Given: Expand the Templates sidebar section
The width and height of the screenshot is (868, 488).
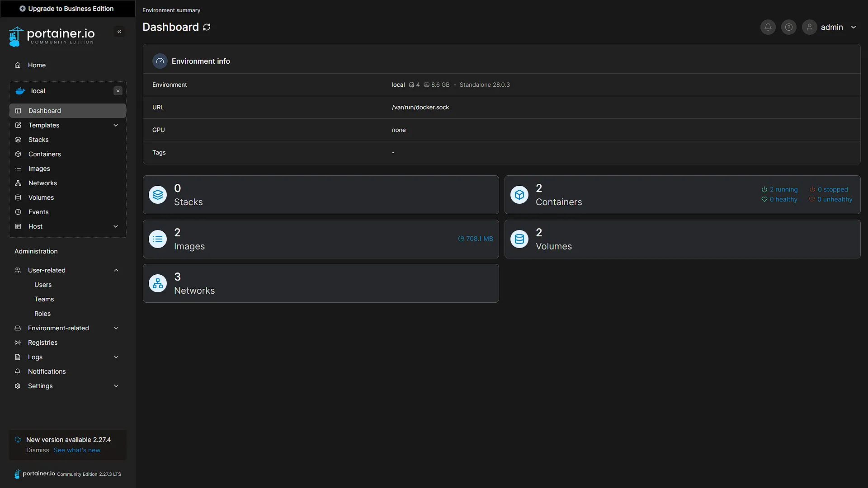Looking at the screenshot, I should 68,125.
